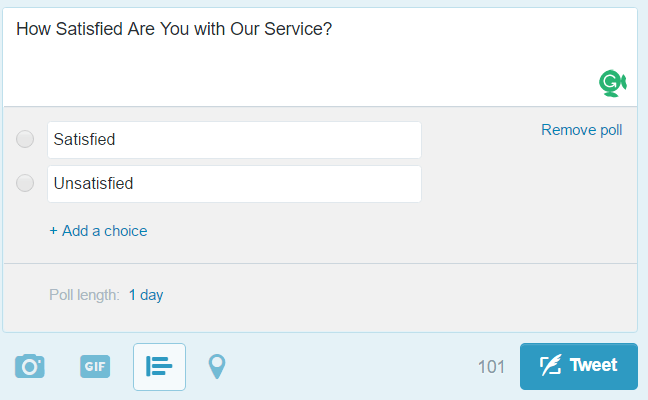Remove the poll via "Remove poll"

[581, 130]
